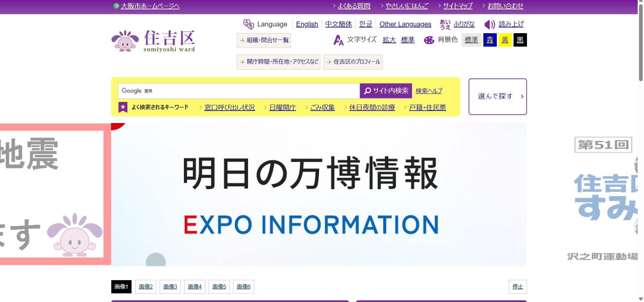
Task: Click the 文字サイズ font size icon
Action: pyautogui.click(x=338, y=40)
